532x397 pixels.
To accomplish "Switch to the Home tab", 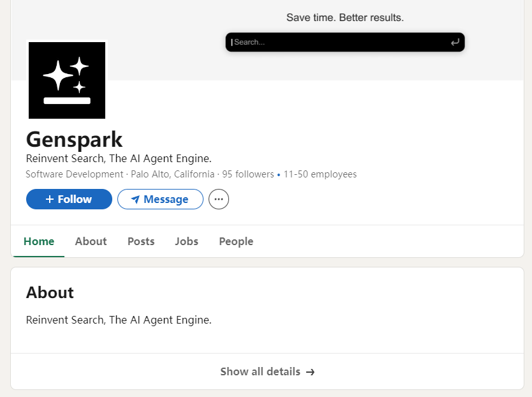I will (x=39, y=241).
